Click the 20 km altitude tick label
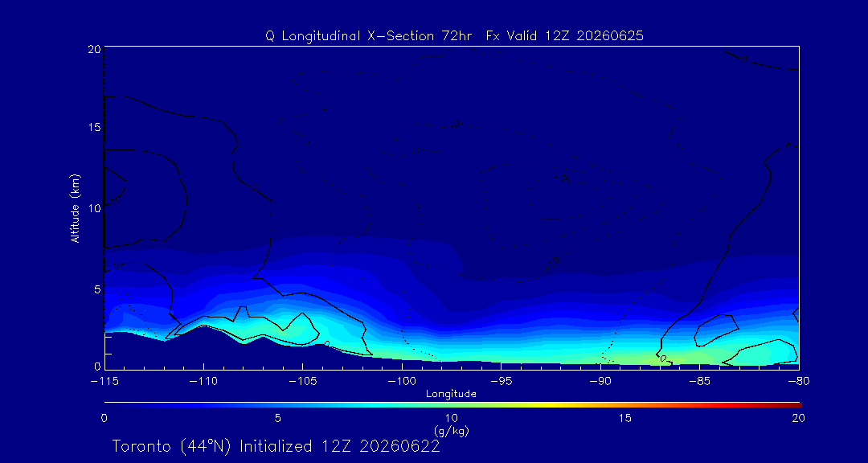The image size is (868, 463). tap(93, 49)
